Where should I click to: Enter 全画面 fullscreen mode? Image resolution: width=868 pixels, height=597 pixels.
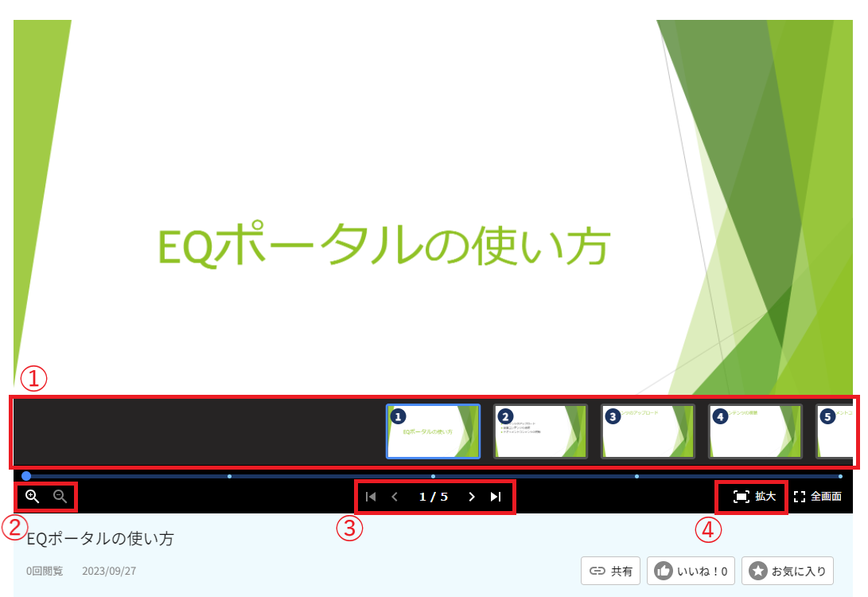pos(818,497)
